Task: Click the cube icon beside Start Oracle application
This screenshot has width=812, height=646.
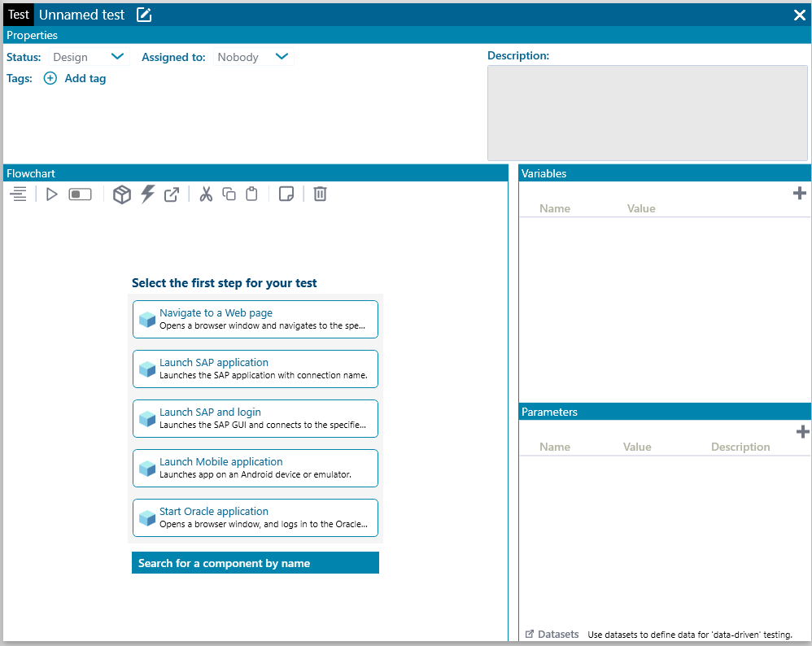Action: pyautogui.click(x=147, y=518)
